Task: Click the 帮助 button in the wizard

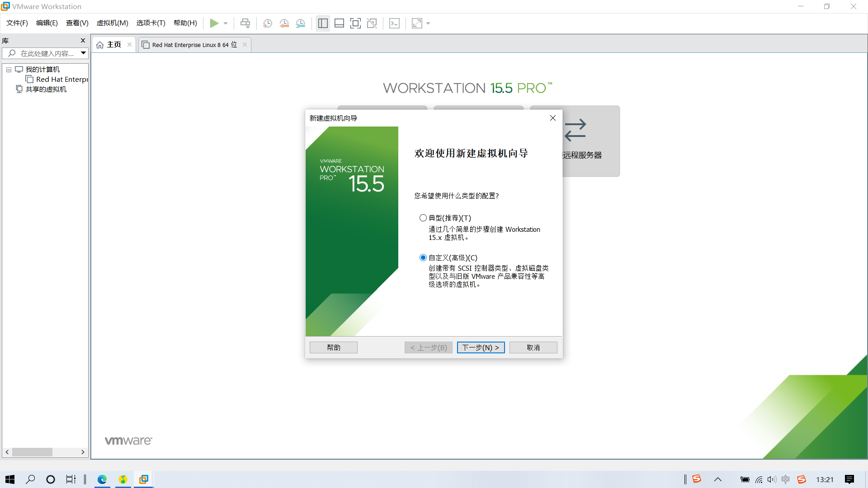Action: click(x=333, y=347)
